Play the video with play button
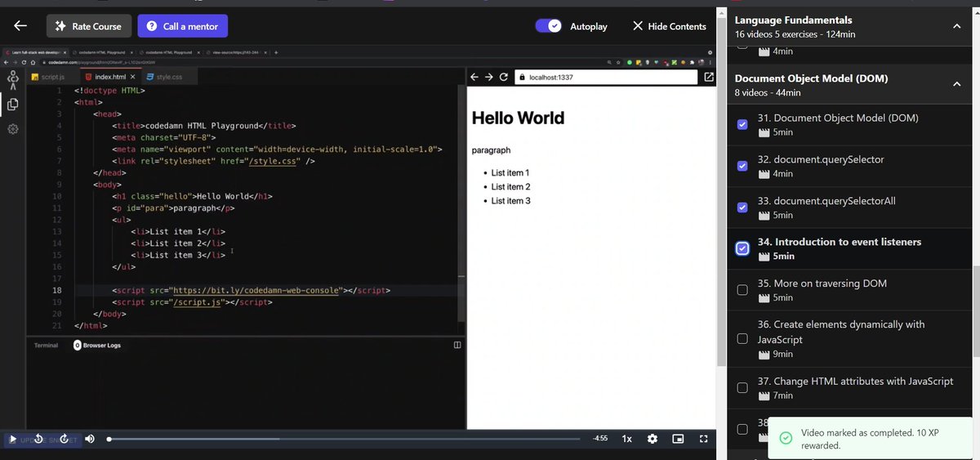The image size is (980, 460). 12,439
